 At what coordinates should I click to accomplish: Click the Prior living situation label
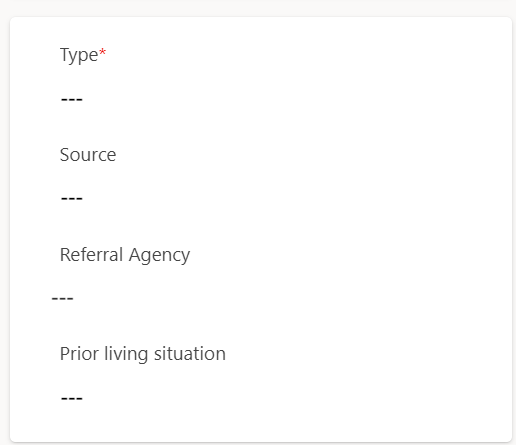pyautogui.click(x=143, y=354)
